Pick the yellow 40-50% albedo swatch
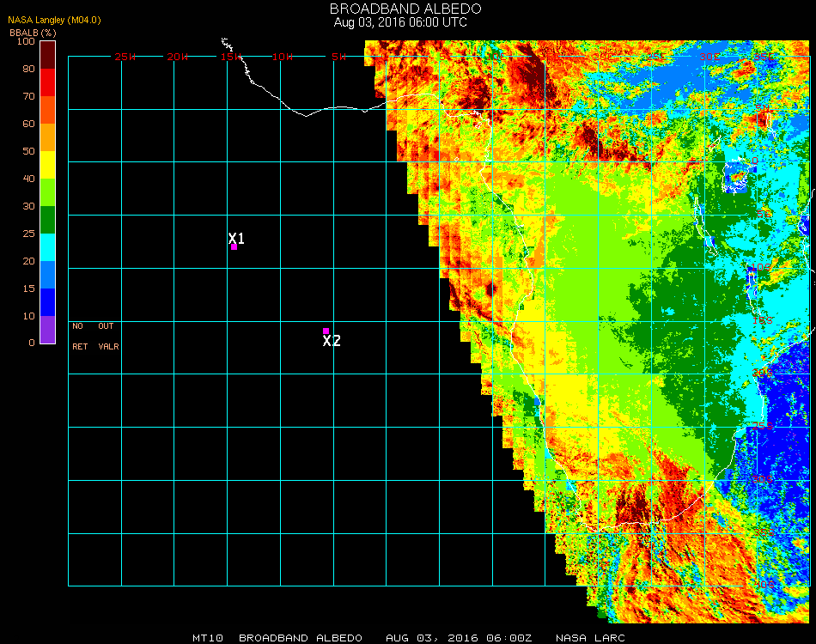This screenshot has height=644, width=816. tap(48, 164)
